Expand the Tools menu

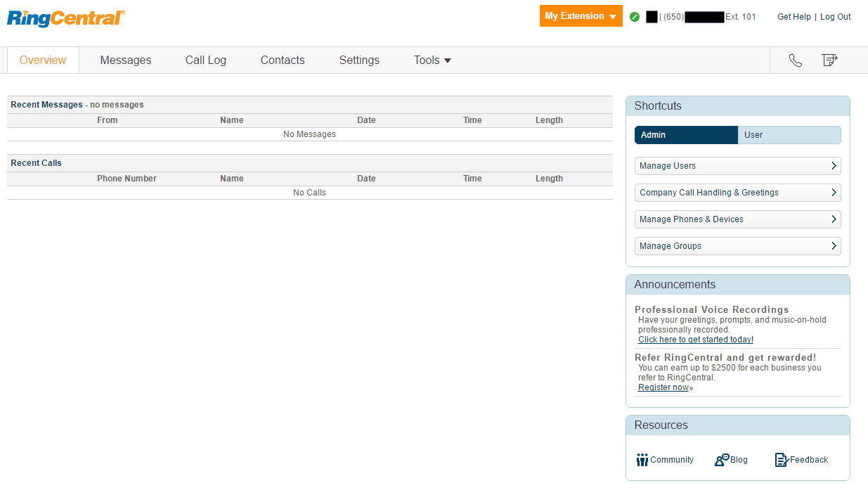pyautogui.click(x=432, y=60)
